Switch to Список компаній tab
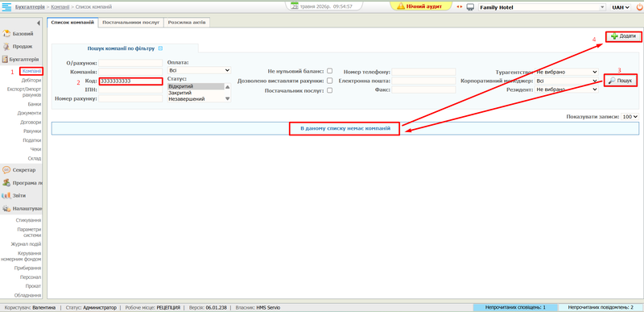Viewport: 644px width, 312px height. [72, 23]
